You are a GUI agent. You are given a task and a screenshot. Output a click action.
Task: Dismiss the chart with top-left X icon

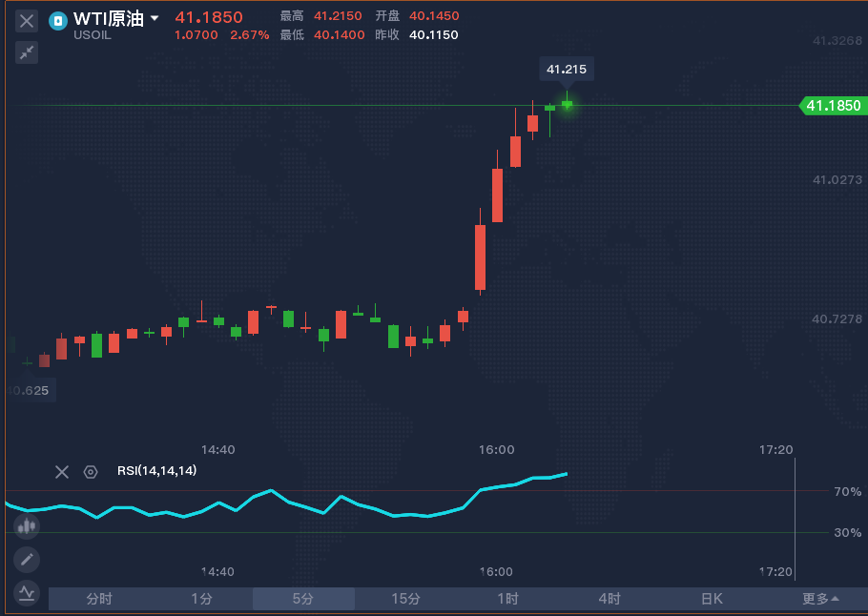26,21
